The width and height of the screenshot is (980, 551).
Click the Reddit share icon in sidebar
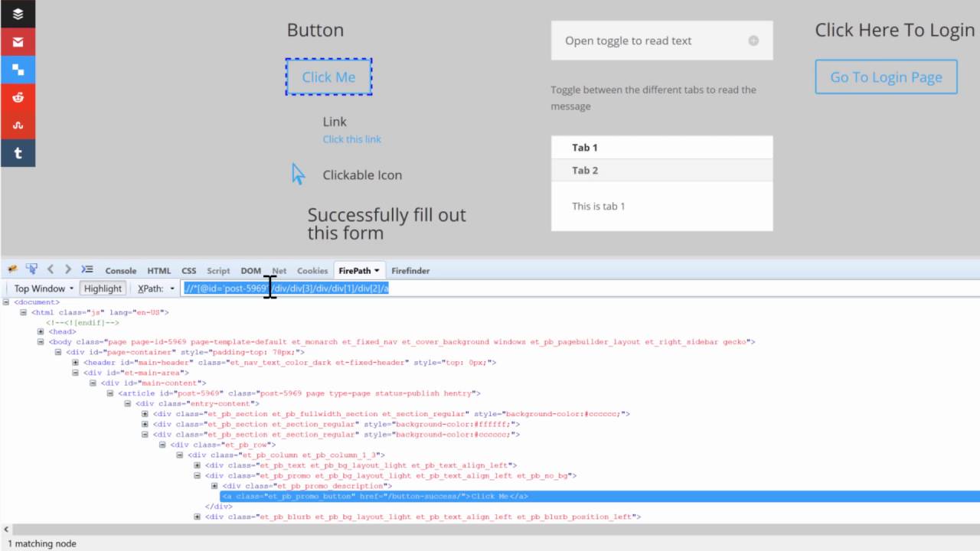point(18,97)
